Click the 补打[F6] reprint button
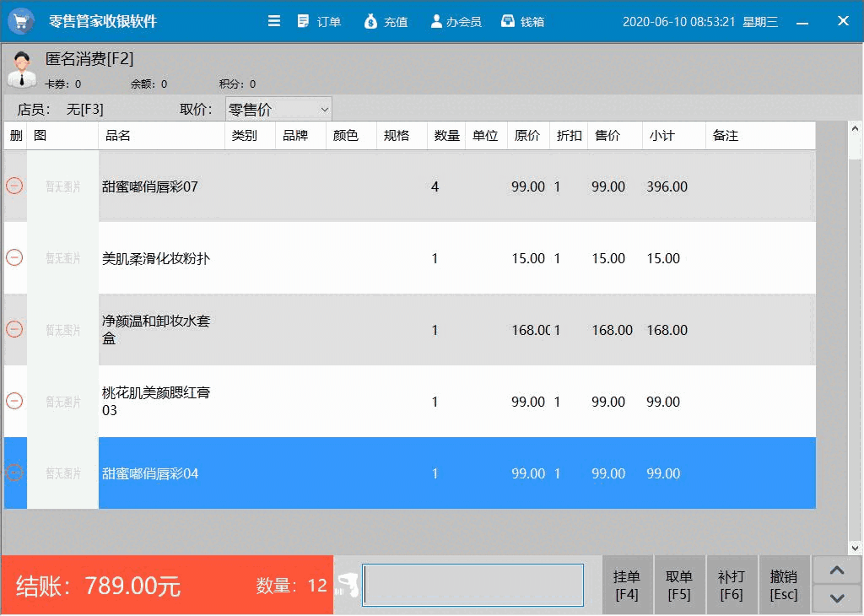Image resolution: width=864 pixels, height=616 pixels. click(x=732, y=584)
